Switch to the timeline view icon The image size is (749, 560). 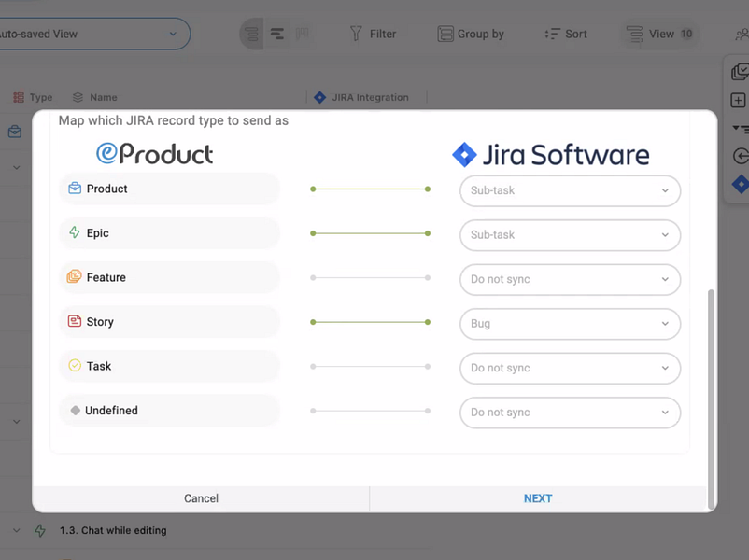[x=277, y=34]
